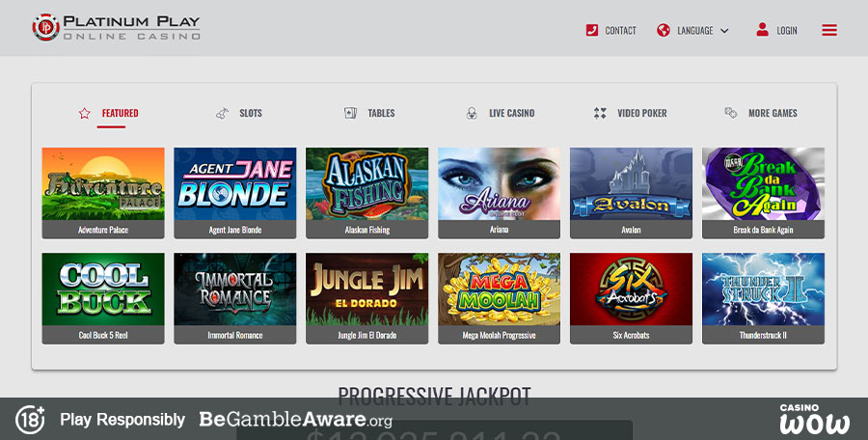Open the Immortal Romance game tile
This screenshot has height=440, width=868.
click(x=235, y=289)
